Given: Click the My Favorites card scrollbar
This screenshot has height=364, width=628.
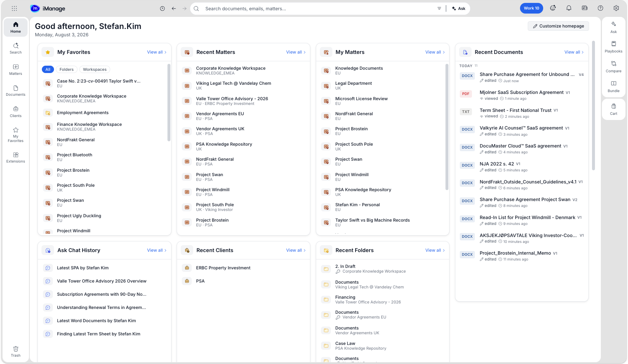Looking at the screenshot, I should (169, 103).
